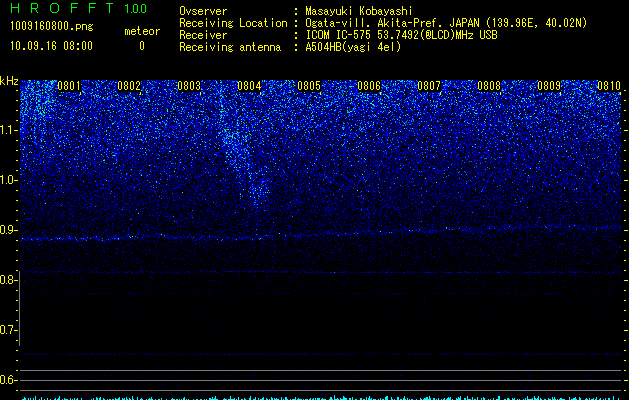Click the A504HB(yagi 4el) antenna text

pos(353,47)
